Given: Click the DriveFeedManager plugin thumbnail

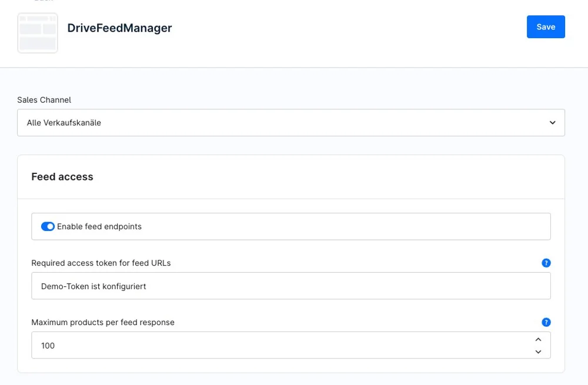Looking at the screenshot, I should pyautogui.click(x=38, y=33).
